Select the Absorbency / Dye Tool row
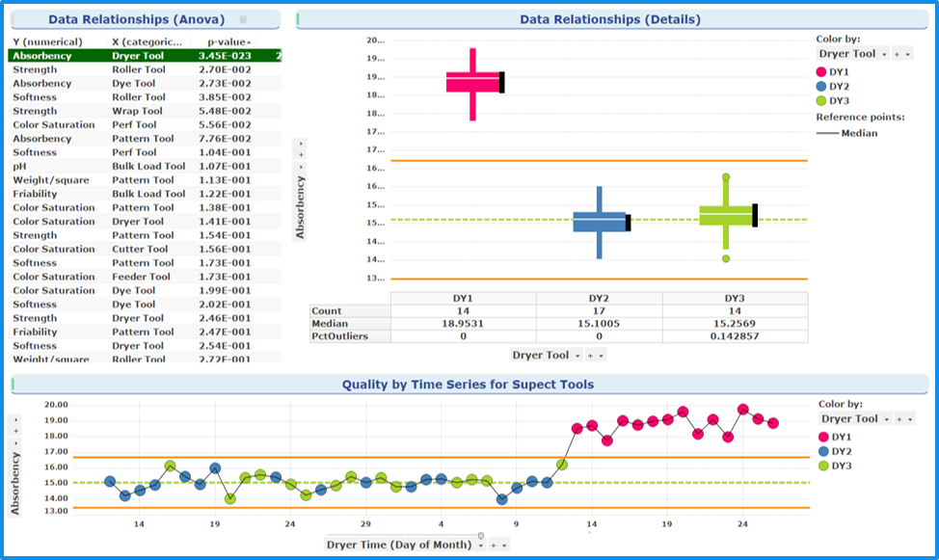The image size is (939, 560). tap(145, 83)
